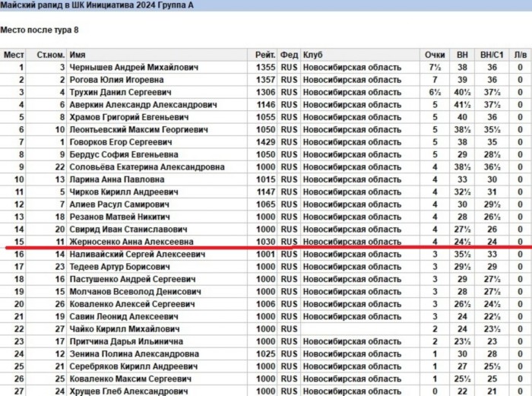The height and width of the screenshot is (396, 532).
Task: Select name 'Хрущев Глеб Александрович'
Action: pos(128,391)
